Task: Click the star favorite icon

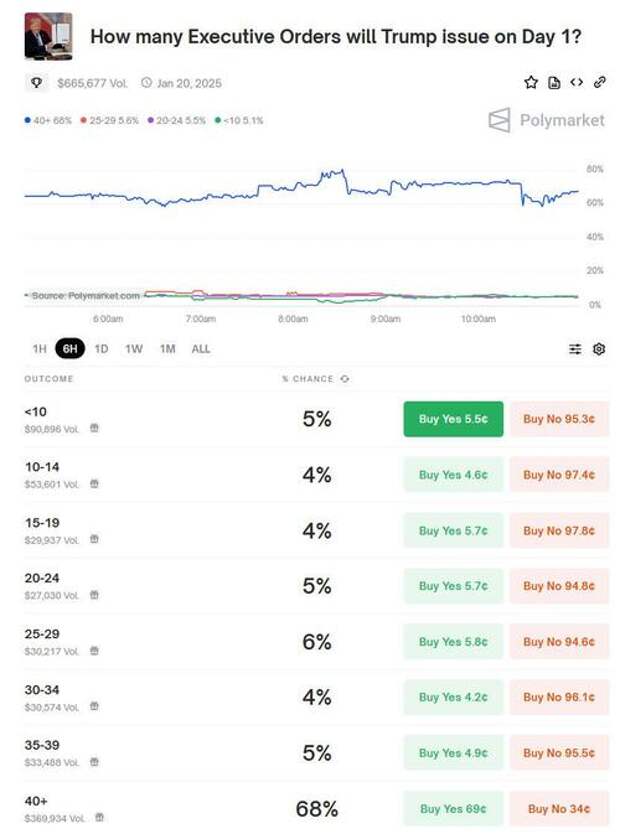Action: tap(531, 83)
